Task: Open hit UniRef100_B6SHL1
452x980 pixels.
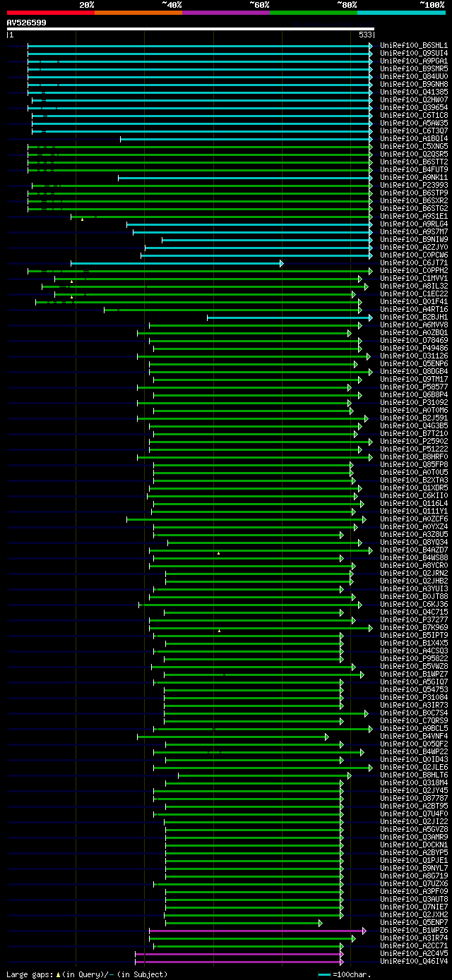Action: click(x=414, y=45)
